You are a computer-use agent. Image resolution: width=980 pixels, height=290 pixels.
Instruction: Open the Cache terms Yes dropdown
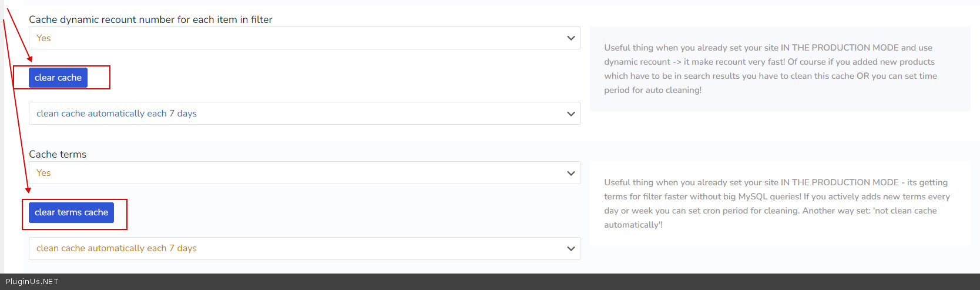pos(304,173)
